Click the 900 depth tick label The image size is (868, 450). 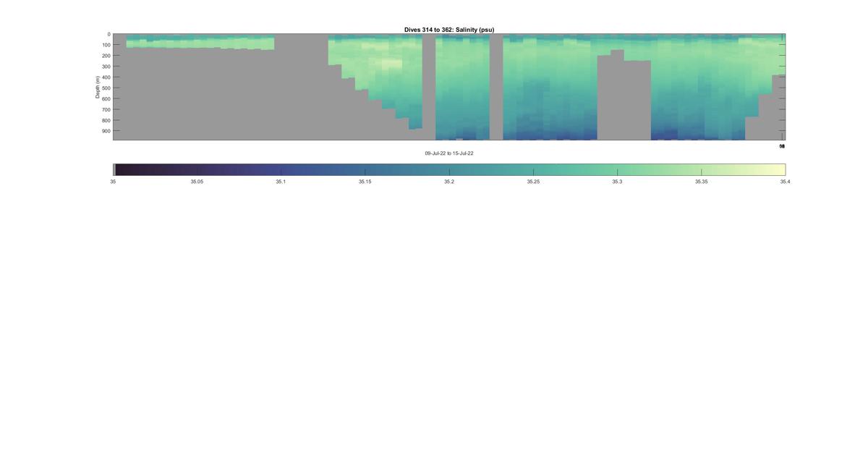[106, 131]
